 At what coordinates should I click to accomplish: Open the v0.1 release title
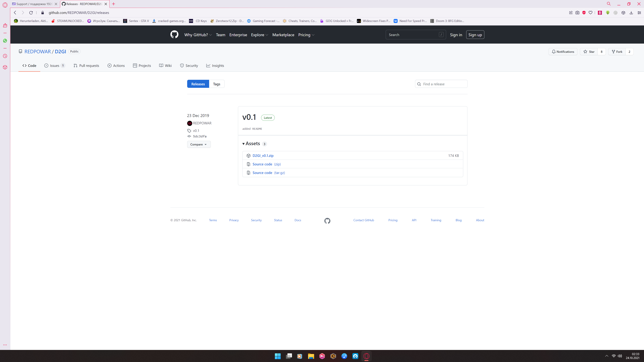[249, 117]
